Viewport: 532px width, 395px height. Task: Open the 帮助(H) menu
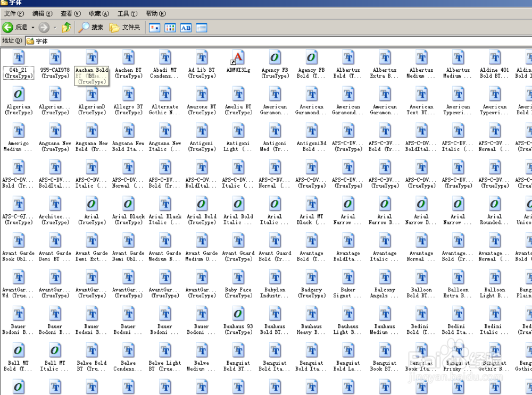[x=156, y=14]
